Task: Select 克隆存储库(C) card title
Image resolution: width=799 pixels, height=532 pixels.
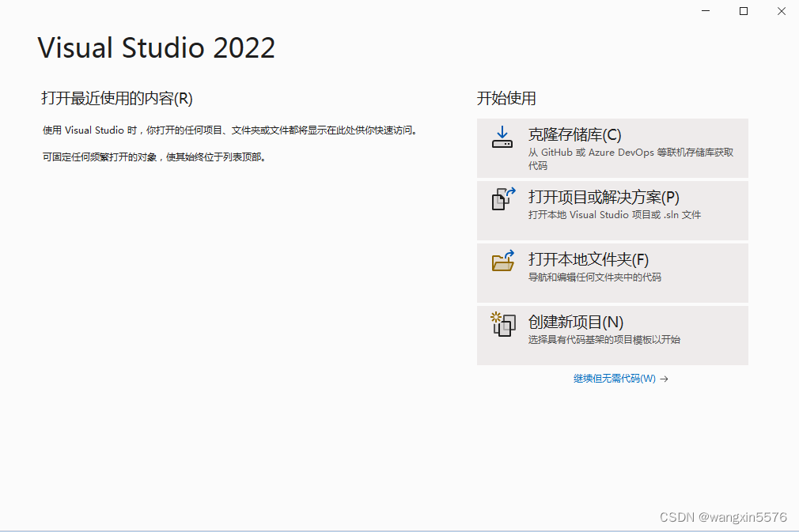Action: coord(575,135)
